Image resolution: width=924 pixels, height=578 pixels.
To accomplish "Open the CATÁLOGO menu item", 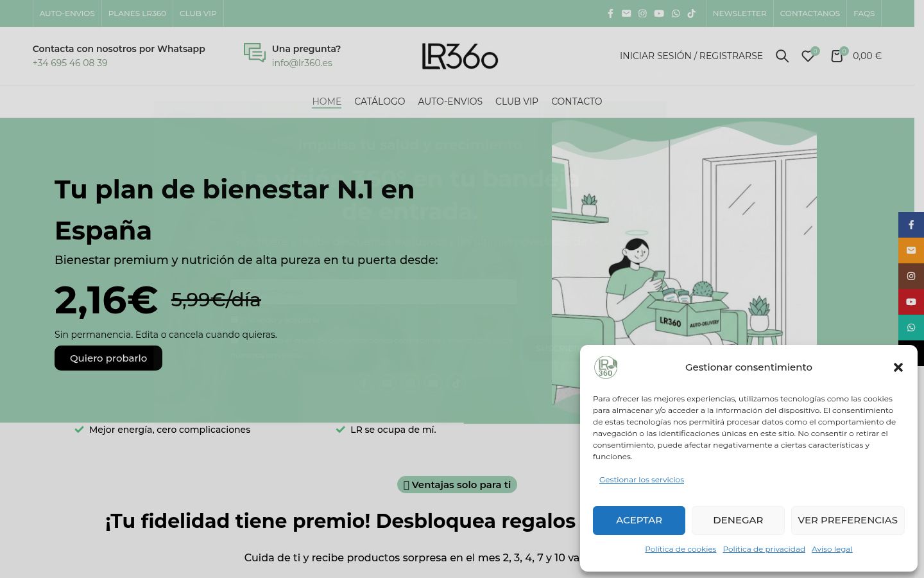I will click(379, 101).
